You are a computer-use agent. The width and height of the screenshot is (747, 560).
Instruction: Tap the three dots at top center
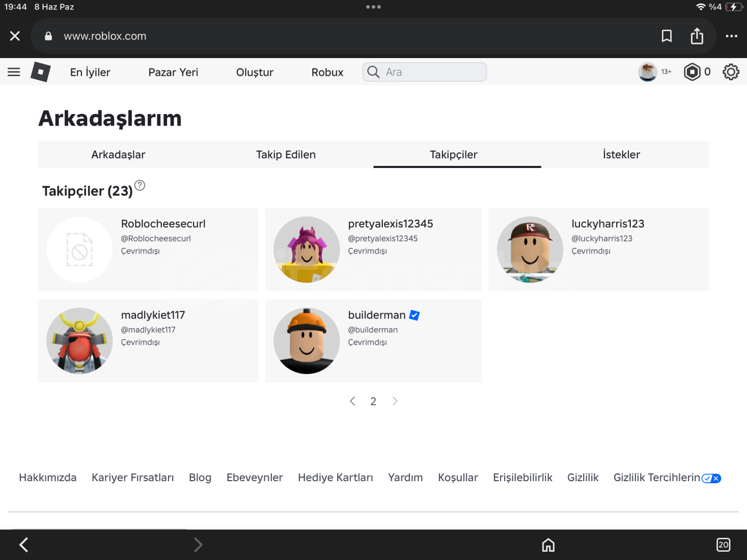[374, 7]
